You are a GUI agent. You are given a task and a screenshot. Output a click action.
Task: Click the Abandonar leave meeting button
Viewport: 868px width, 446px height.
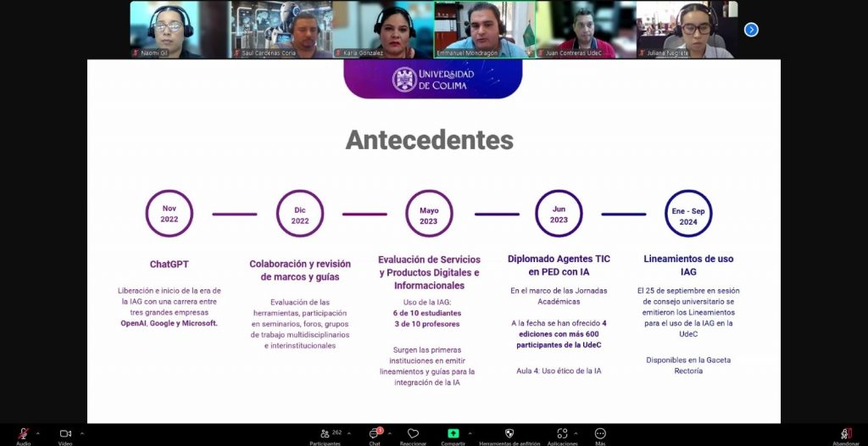845,434
